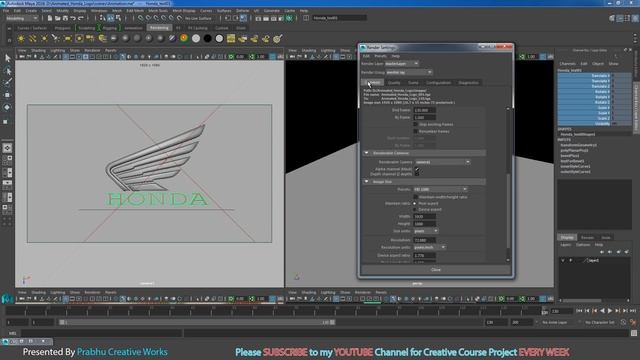Create a point light from the shelf
Screen dimensions: 640x360
point(44,39)
